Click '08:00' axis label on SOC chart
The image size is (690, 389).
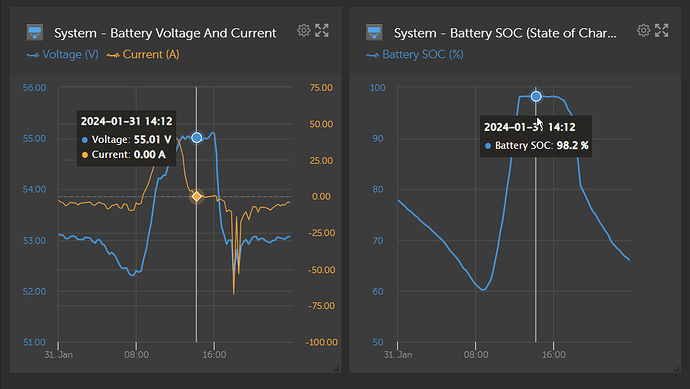pyautogui.click(x=476, y=355)
